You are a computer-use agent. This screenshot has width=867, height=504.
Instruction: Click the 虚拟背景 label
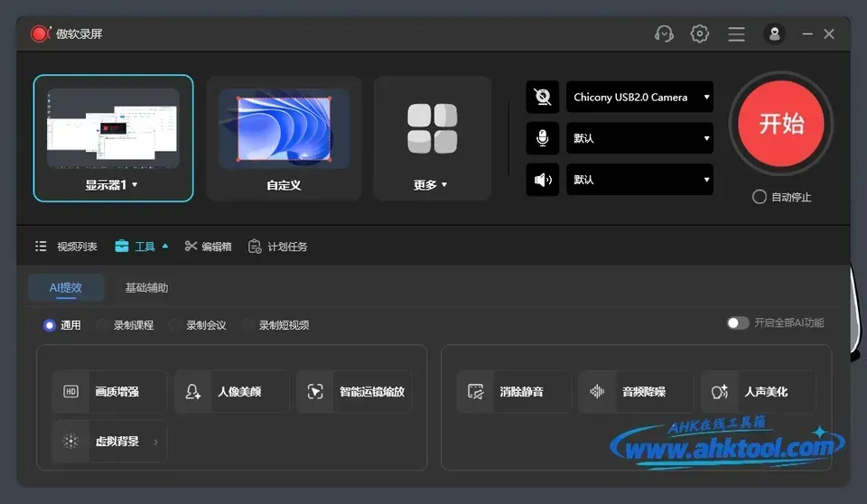pos(117,442)
